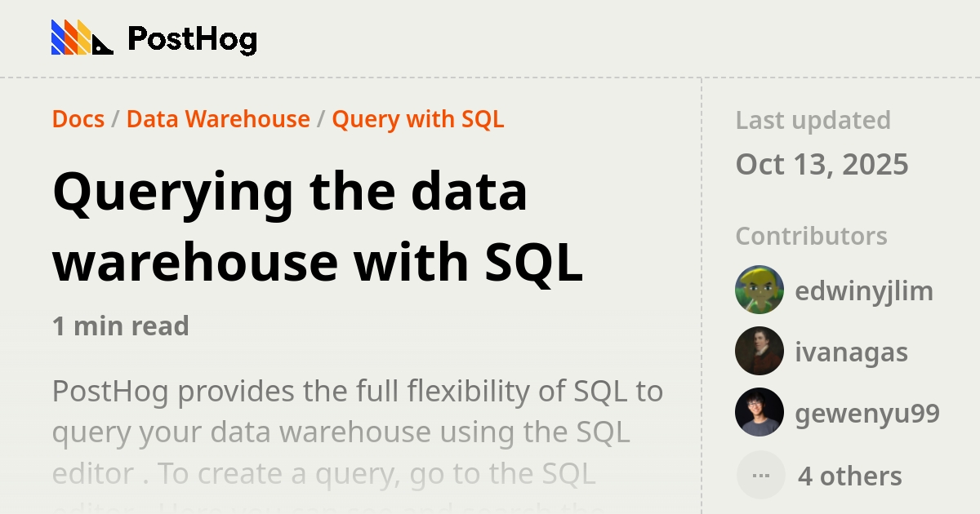The image size is (980, 514).
Task: Open the Query with SQL breadcrumb
Action: tap(417, 119)
